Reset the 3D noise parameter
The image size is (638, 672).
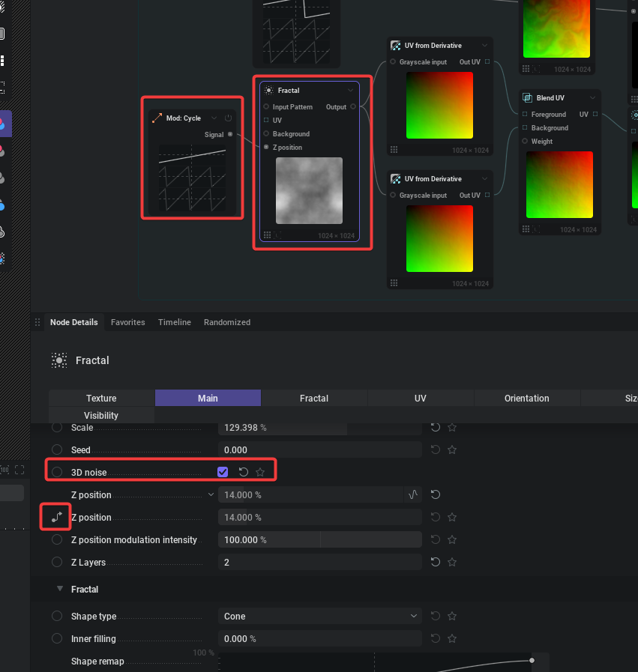point(244,472)
